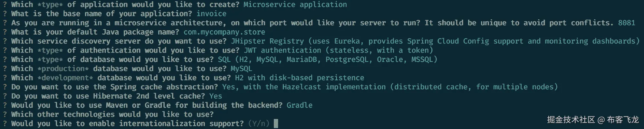This screenshot has width=644, height=129.
Task: Click the (Y/n) hint for internationalization support
Action: 259,124
